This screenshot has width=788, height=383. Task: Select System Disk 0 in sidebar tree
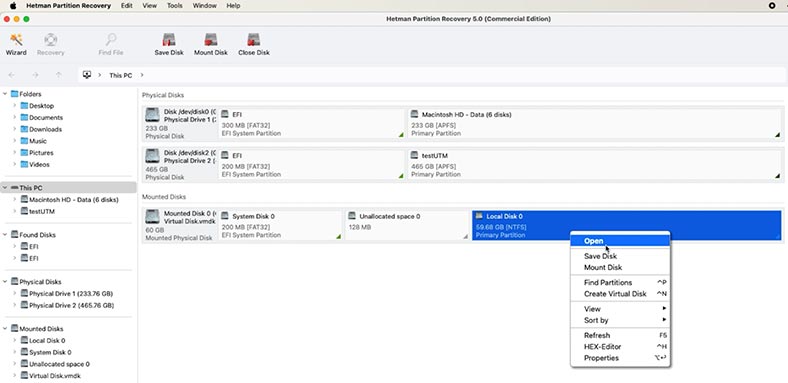46,352
